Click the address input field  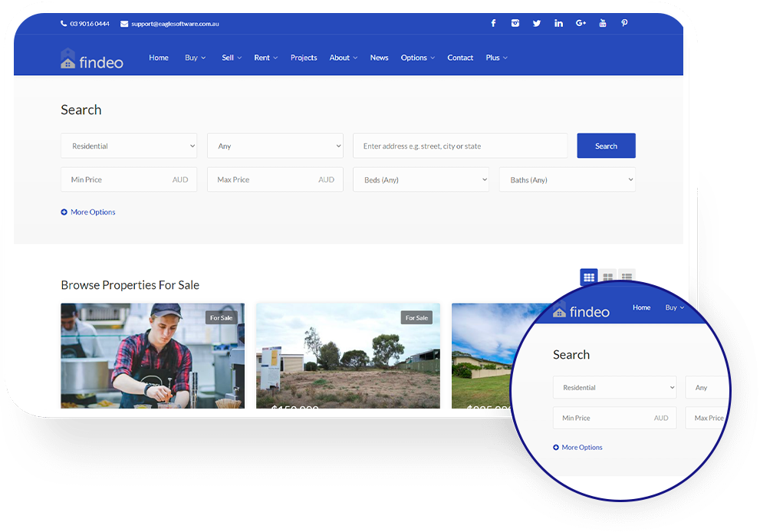click(x=459, y=146)
